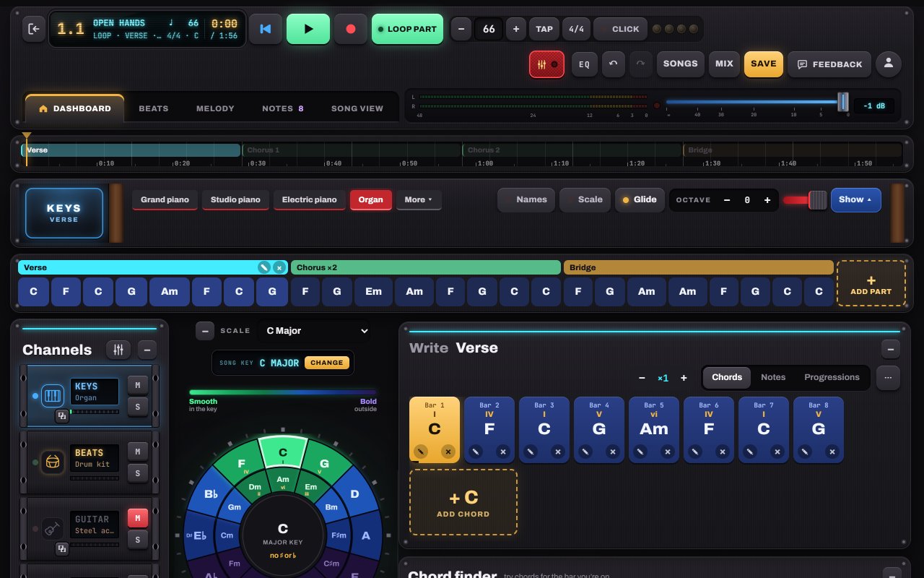Open the user account profile icon
Screen dimensions: 924x578
tap(889, 64)
